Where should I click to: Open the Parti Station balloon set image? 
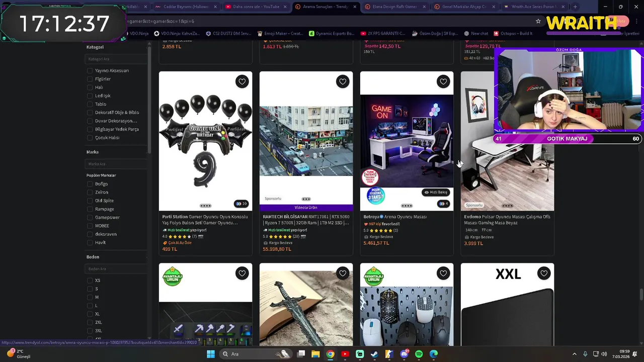(x=205, y=141)
